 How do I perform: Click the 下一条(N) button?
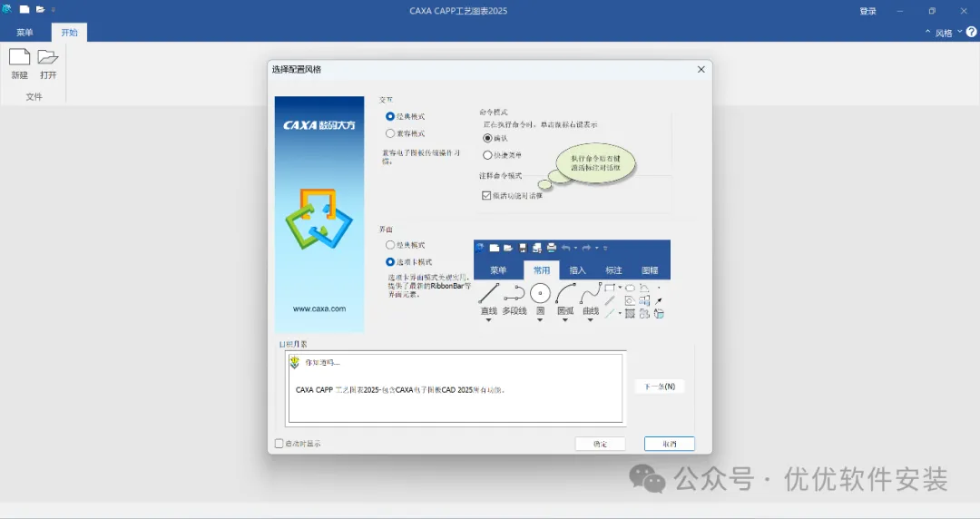tap(660, 387)
